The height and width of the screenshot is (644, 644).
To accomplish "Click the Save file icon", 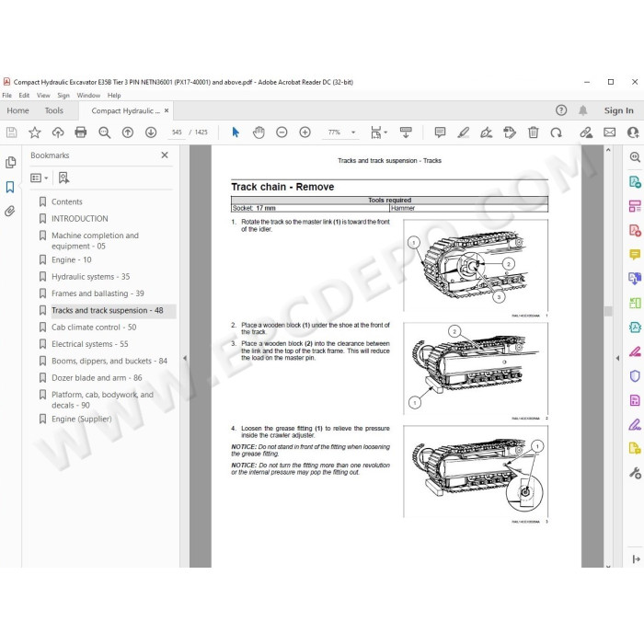I will 11,132.
